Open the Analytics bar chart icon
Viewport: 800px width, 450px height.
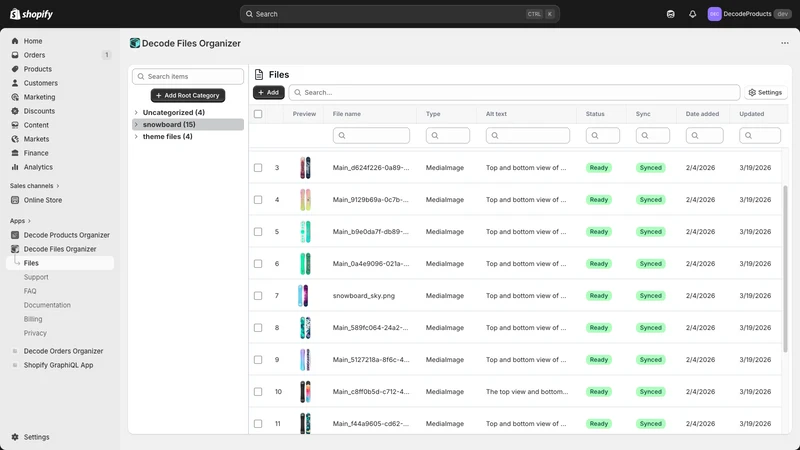click(x=15, y=167)
